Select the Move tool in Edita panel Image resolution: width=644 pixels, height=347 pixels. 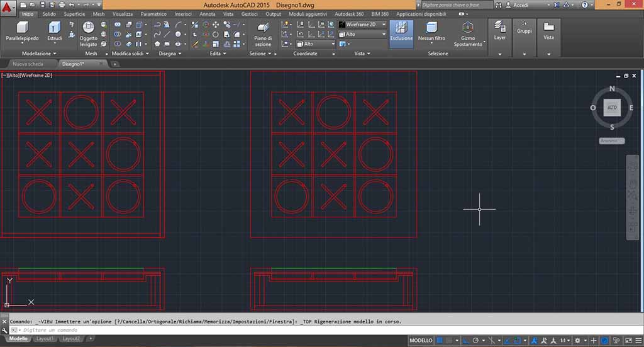coord(216,25)
